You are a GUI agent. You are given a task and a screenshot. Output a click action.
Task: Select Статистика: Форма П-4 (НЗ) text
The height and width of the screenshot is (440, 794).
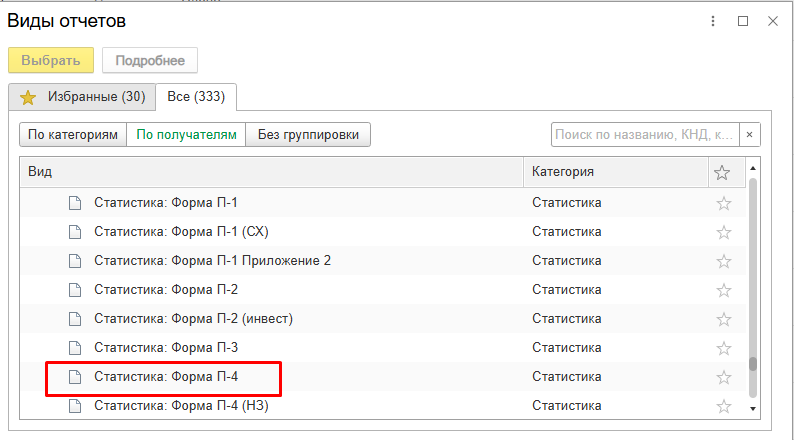point(181,405)
